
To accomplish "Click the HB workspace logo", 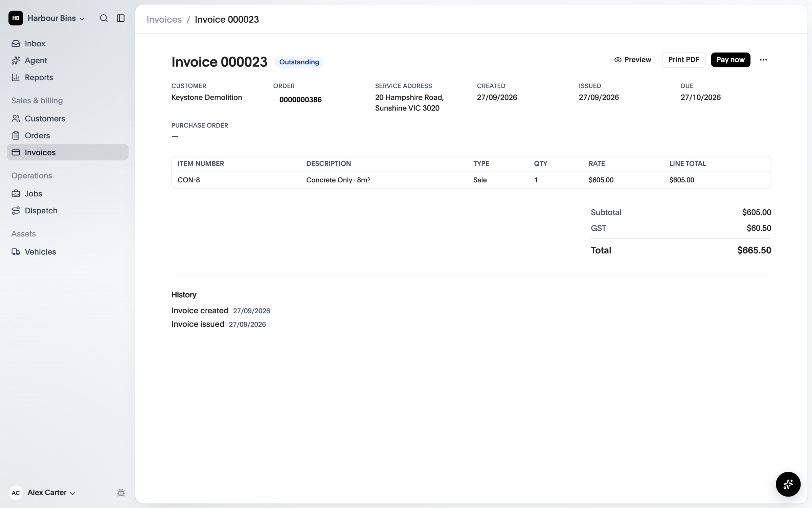I will [16, 18].
